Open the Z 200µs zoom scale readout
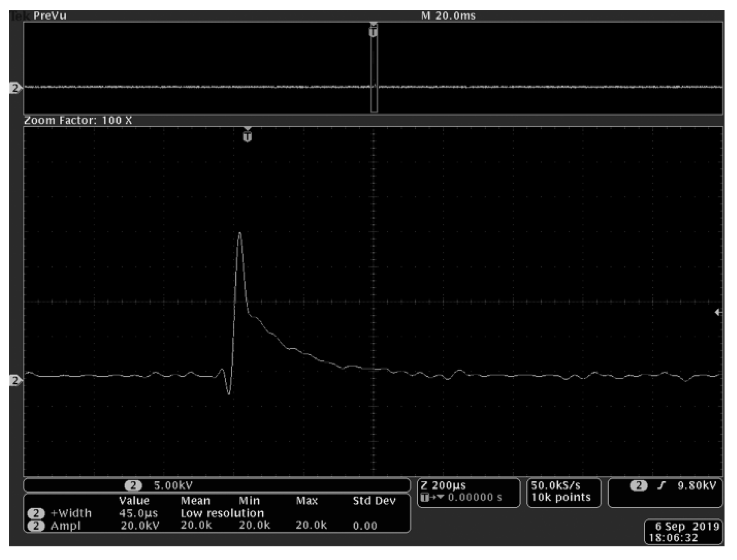This screenshot has height=560, width=737. [x=443, y=485]
